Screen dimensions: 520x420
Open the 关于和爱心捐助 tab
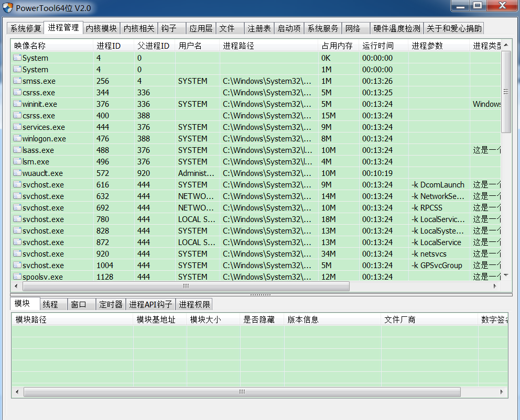[453, 28]
